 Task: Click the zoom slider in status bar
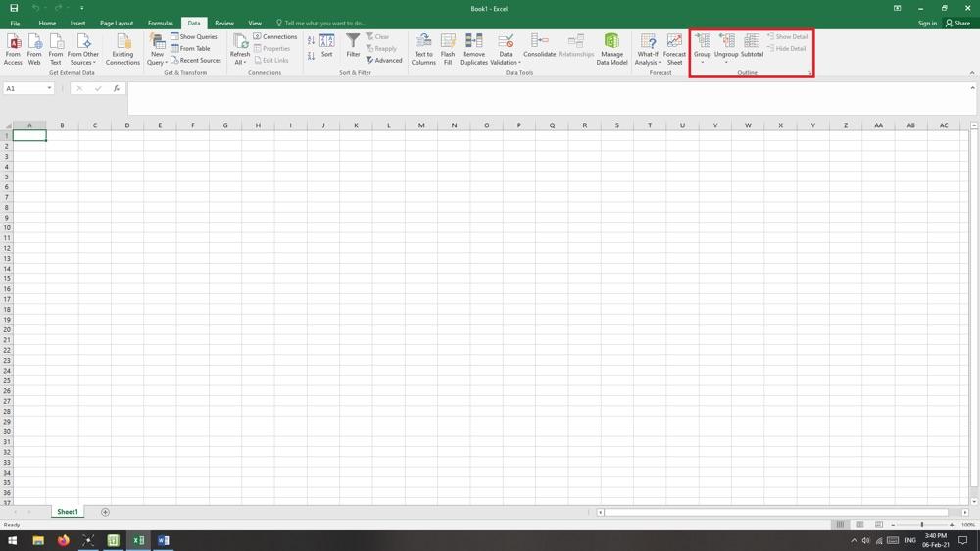click(x=921, y=525)
